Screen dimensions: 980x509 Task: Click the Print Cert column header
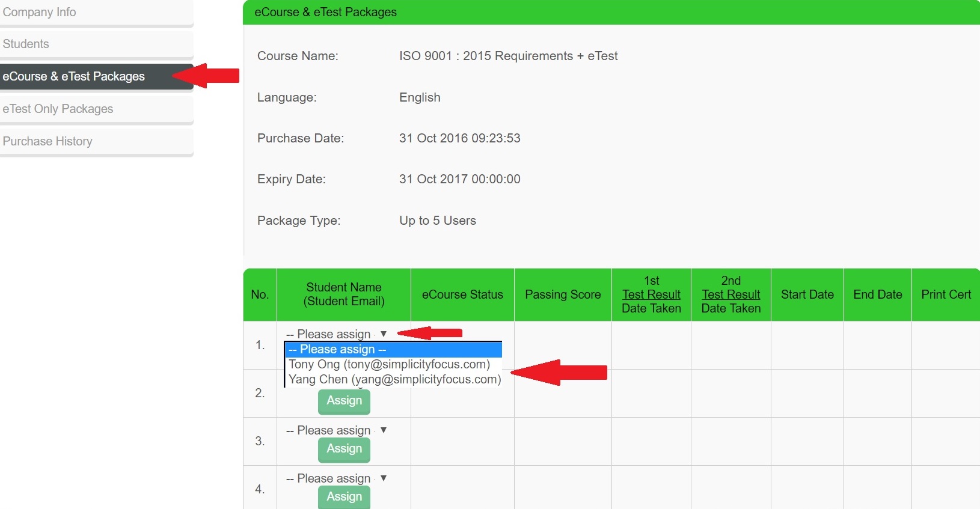[x=946, y=294]
